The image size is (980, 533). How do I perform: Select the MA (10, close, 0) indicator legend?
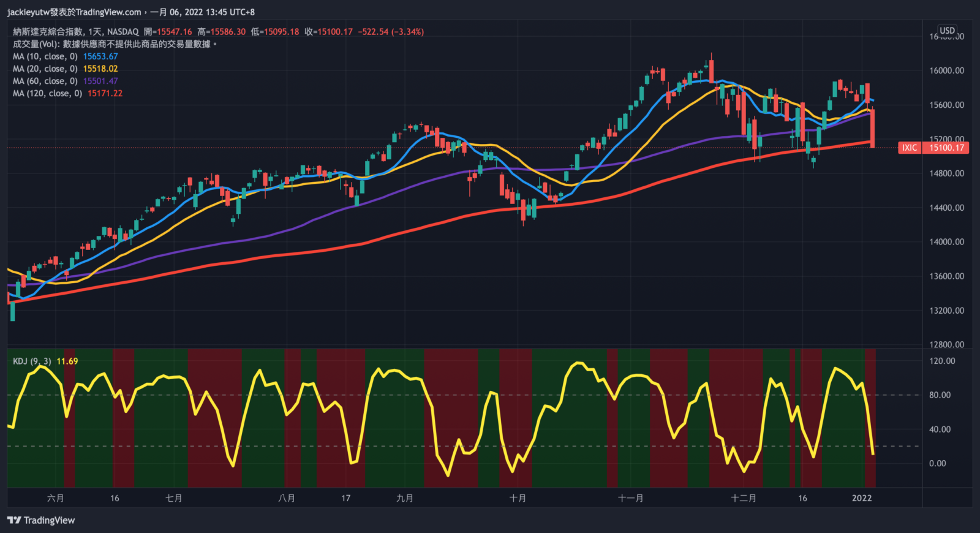pos(45,56)
